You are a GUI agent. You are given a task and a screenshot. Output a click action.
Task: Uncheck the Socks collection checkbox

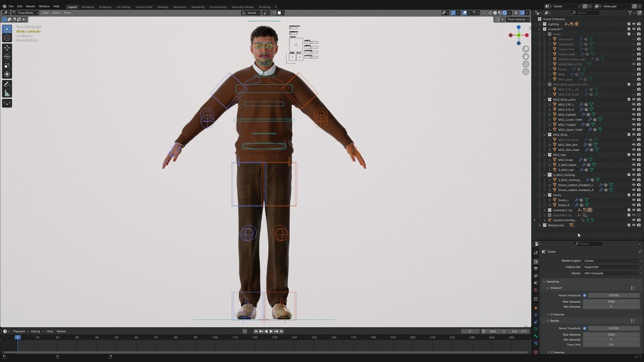pyautogui.click(x=629, y=195)
